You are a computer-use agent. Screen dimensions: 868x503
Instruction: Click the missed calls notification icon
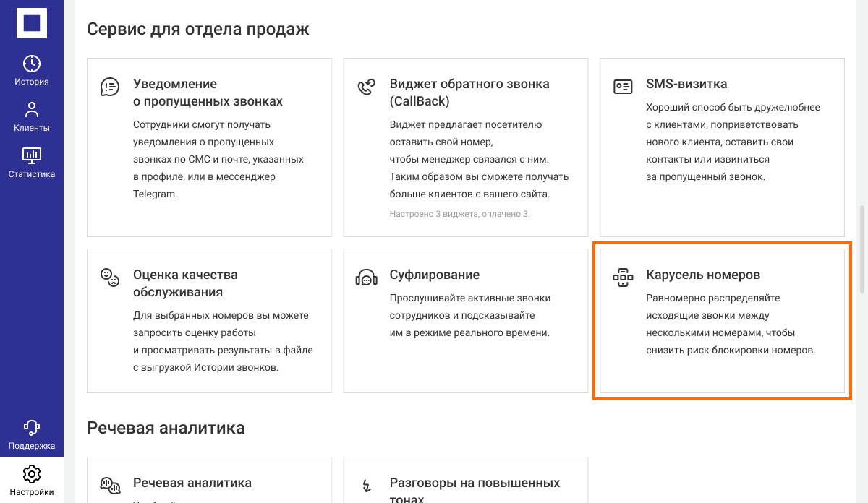(x=109, y=87)
